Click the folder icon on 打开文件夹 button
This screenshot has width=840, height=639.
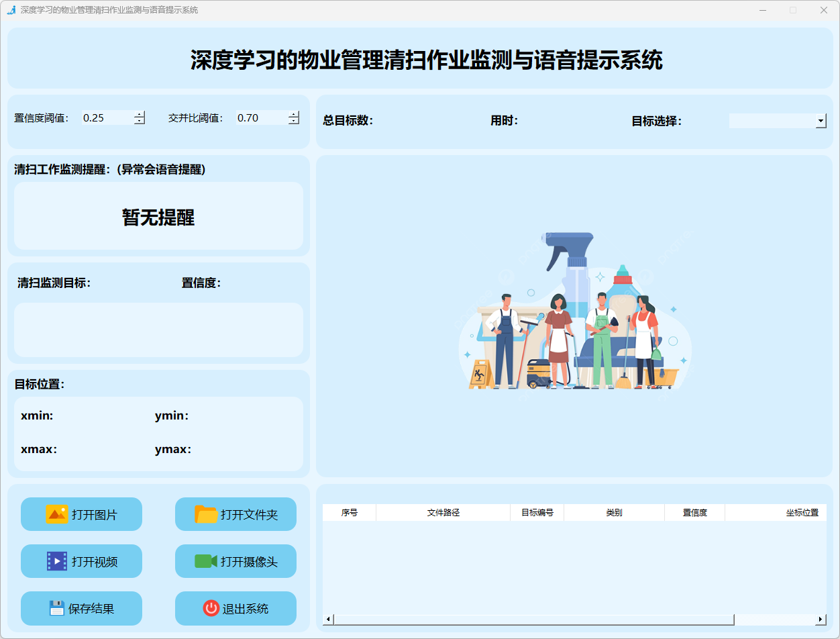[x=206, y=514]
